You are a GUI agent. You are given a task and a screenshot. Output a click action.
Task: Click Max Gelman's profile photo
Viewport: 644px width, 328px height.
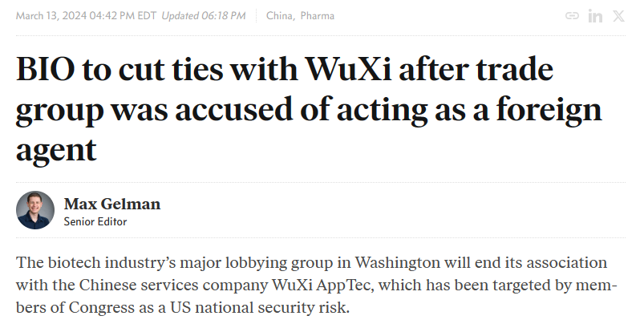click(x=35, y=210)
